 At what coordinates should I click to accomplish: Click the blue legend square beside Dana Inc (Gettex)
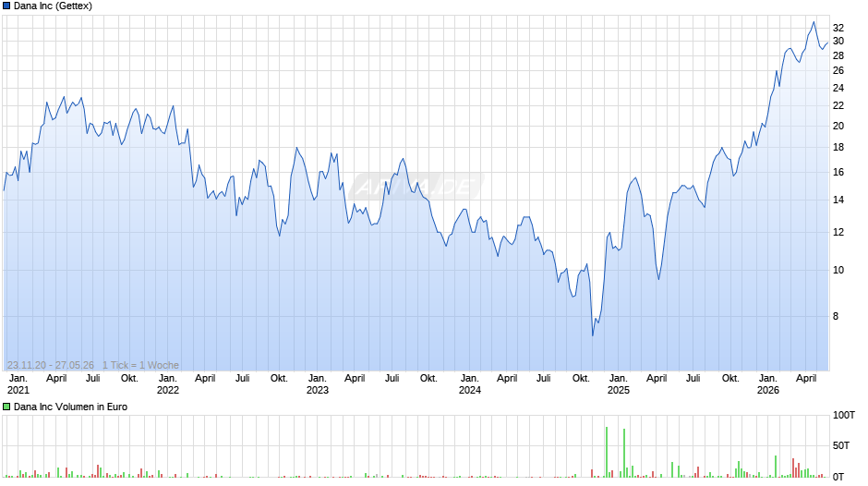6,6
